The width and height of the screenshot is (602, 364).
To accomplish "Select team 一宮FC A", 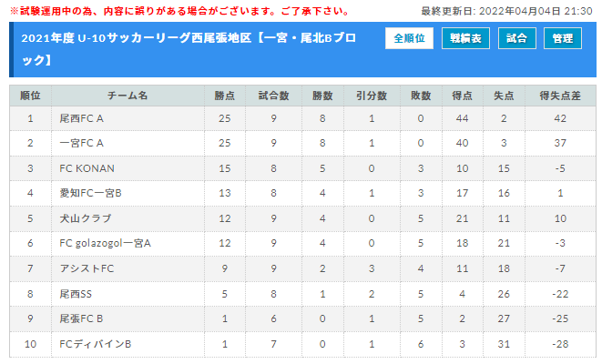I will [81, 143].
